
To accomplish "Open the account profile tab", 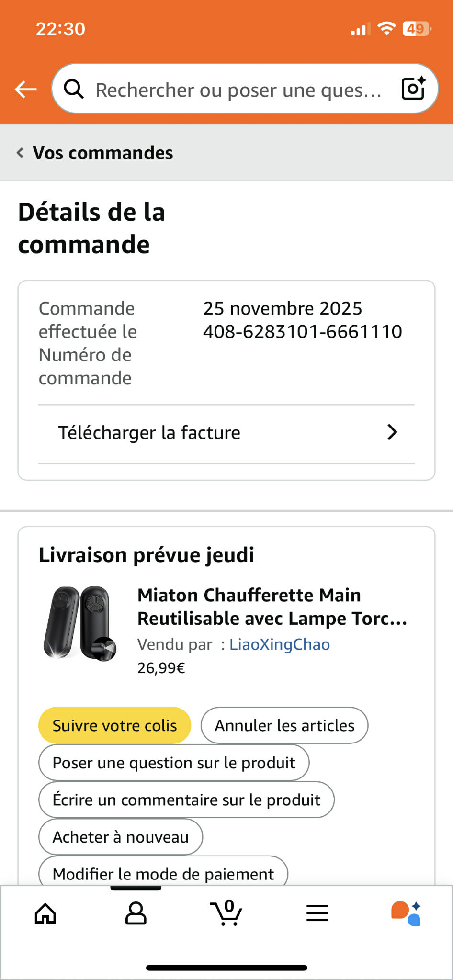I will pos(136,913).
